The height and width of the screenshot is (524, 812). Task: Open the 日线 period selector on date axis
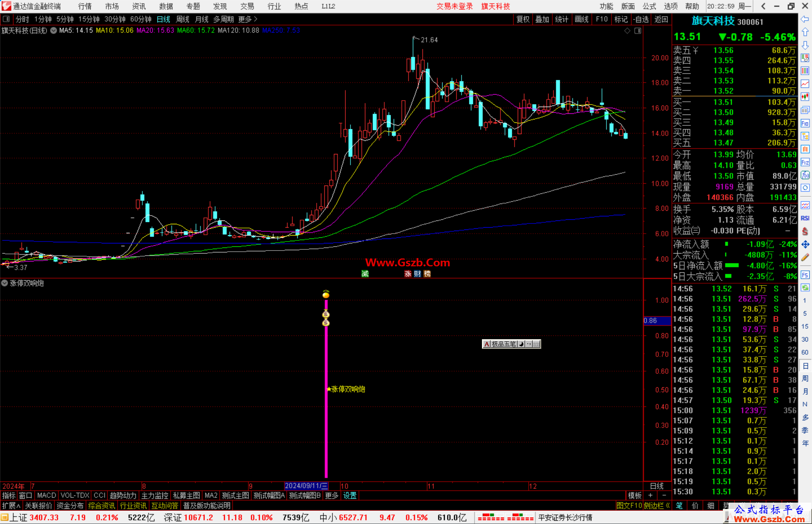(657, 486)
